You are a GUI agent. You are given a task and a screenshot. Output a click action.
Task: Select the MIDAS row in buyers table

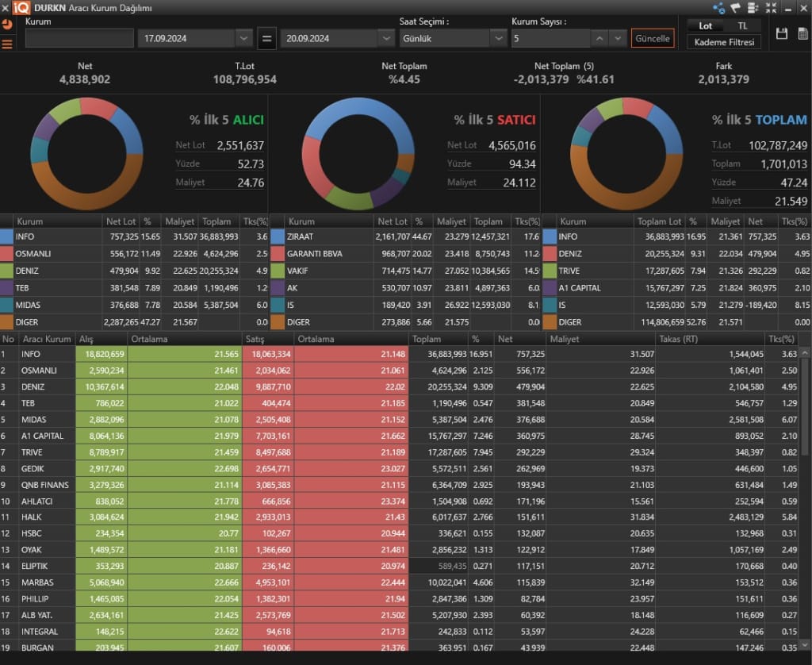(135, 305)
